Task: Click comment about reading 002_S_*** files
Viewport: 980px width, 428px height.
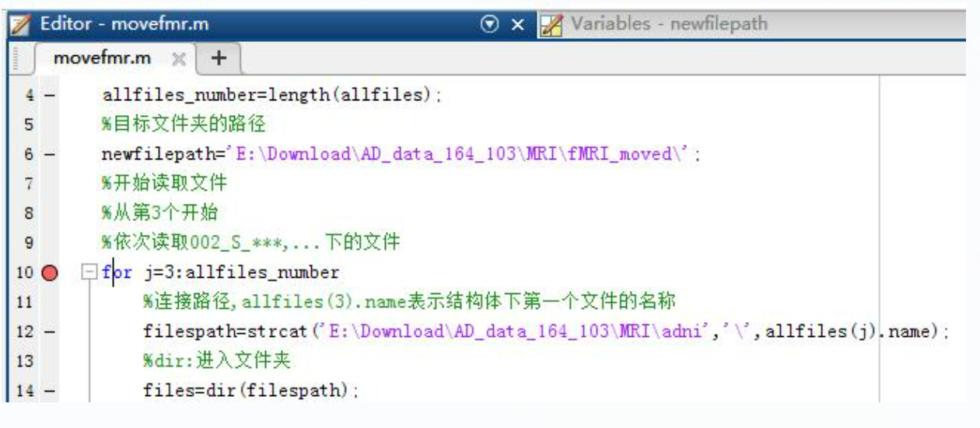Action: coord(250,243)
